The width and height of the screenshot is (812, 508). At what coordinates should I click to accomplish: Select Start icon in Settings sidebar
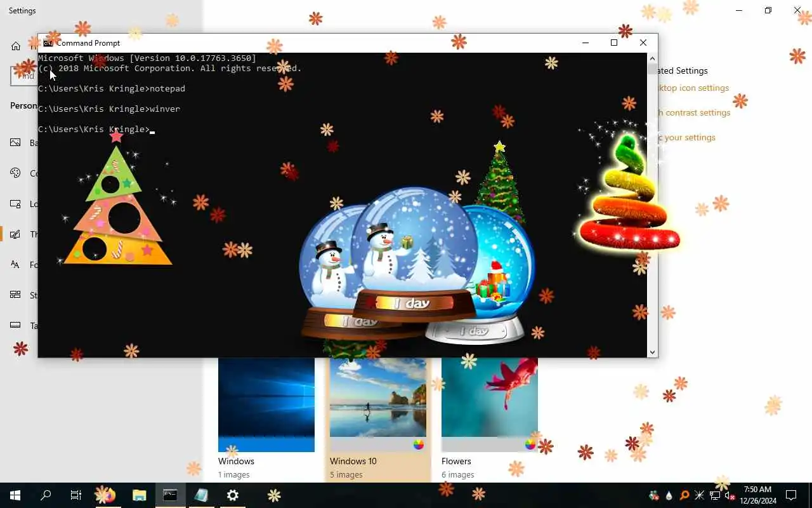click(x=16, y=295)
